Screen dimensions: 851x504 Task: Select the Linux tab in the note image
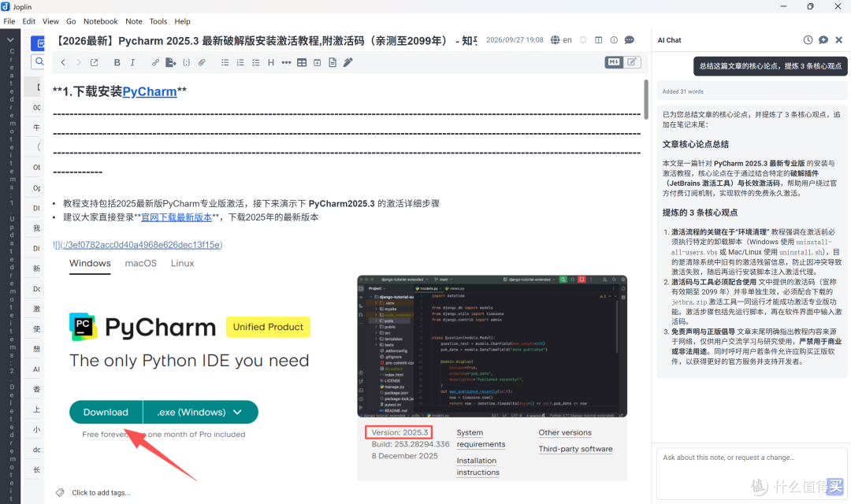pos(182,263)
